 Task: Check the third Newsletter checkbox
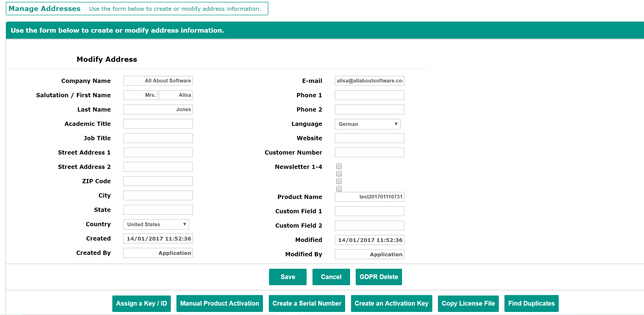pyautogui.click(x=339, y=181)
